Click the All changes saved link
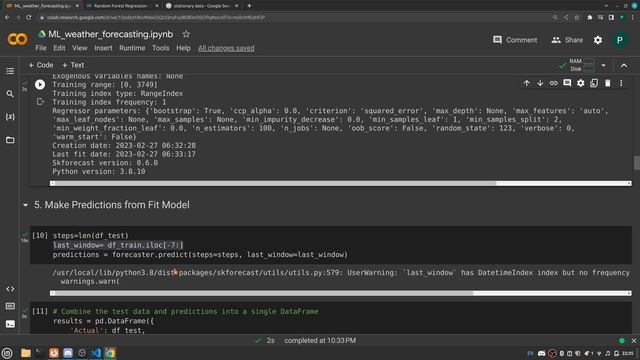Image resolution: width=640 pixels, height=360 pixels. [x=226, y=48]
